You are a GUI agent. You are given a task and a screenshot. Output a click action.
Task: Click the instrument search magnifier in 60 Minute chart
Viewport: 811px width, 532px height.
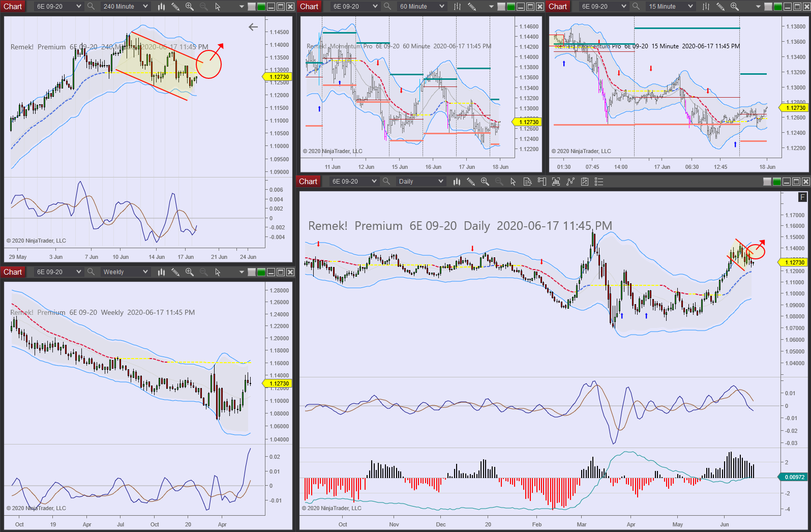387,7
